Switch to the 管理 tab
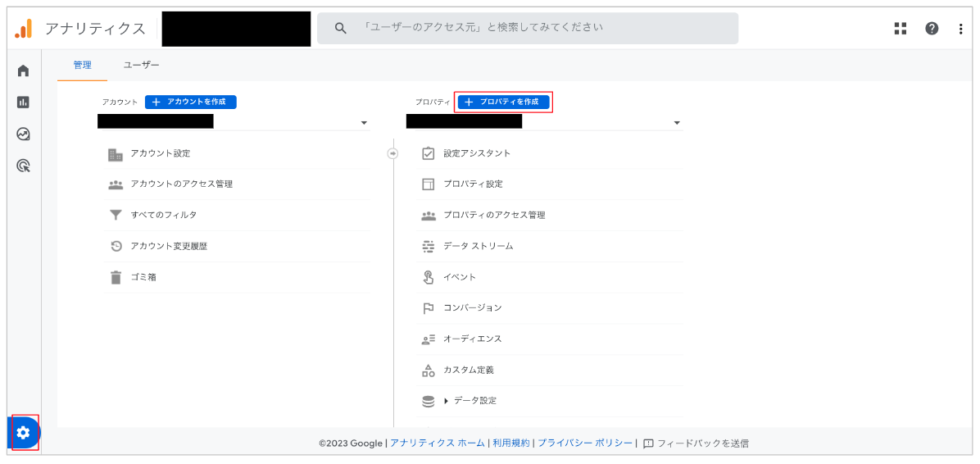980x464 pixels. tap(83, 65)
